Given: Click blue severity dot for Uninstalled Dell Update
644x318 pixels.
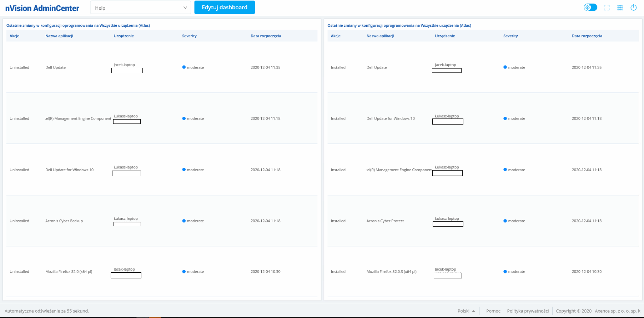Looking at the screenshot, I should [x=184, y=67].
